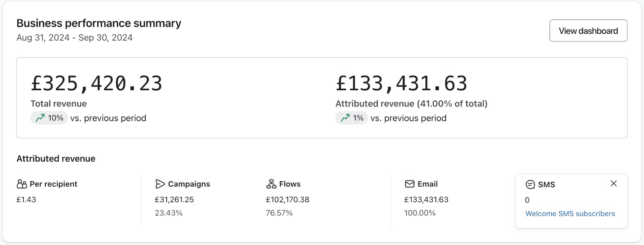Click the Per recipient value £1.43

pos(26,199)
